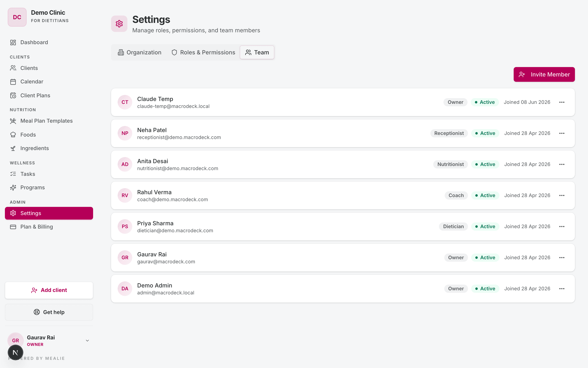
Task: Click the Add client button
Action: tap(49, 290)
